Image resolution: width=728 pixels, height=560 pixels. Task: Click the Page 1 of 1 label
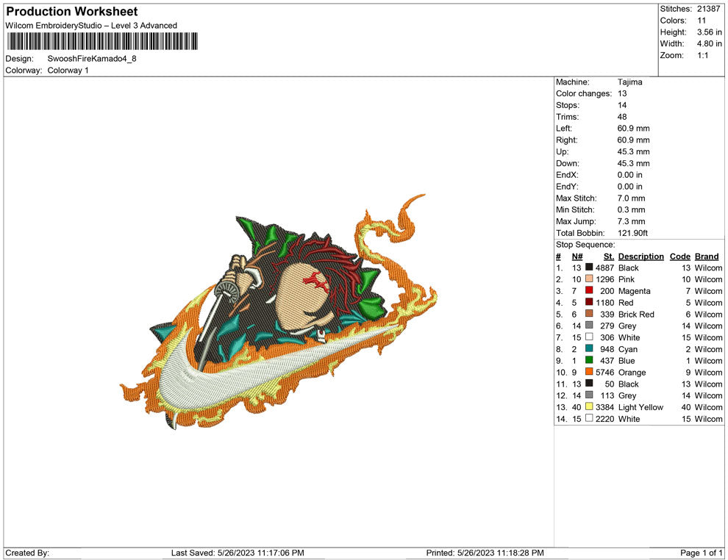(701, 553)
